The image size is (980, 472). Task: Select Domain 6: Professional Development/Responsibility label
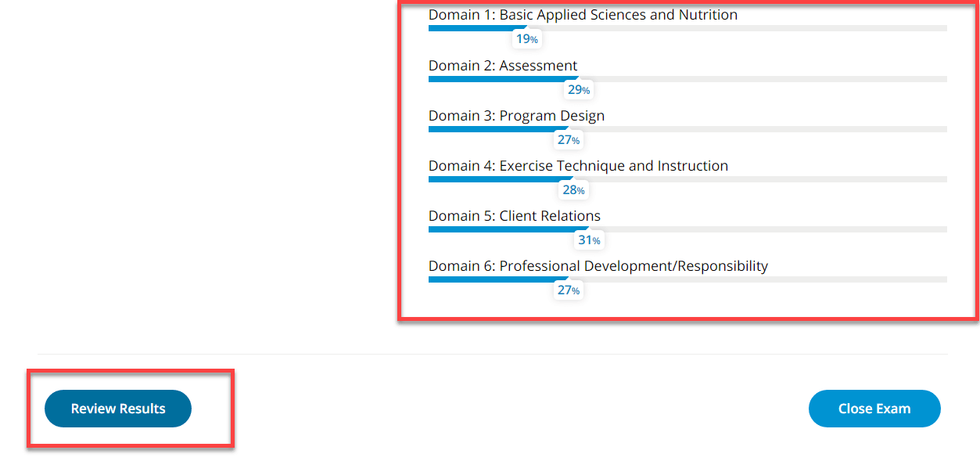tap(598, 266)
